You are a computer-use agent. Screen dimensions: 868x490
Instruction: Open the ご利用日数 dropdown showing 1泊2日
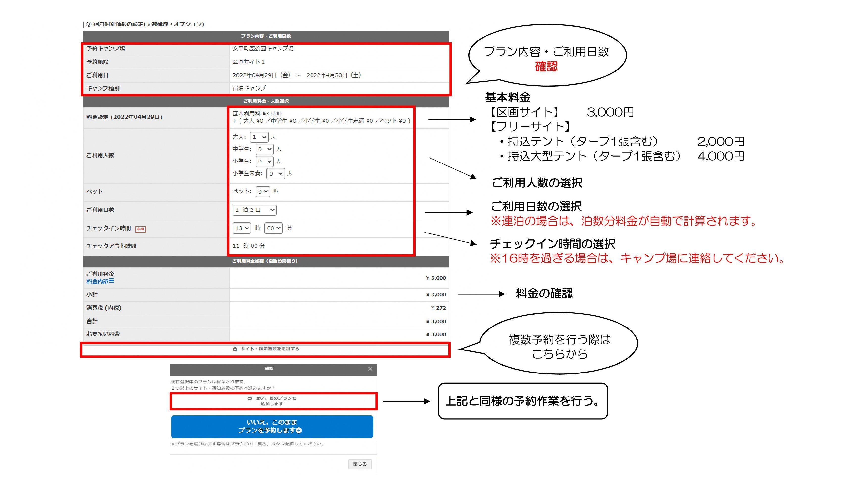(254, 210)
